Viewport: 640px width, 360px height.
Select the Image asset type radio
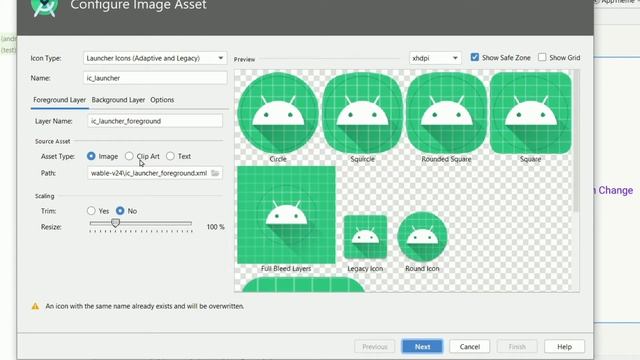pyautogui.click(x=91, y=156)
